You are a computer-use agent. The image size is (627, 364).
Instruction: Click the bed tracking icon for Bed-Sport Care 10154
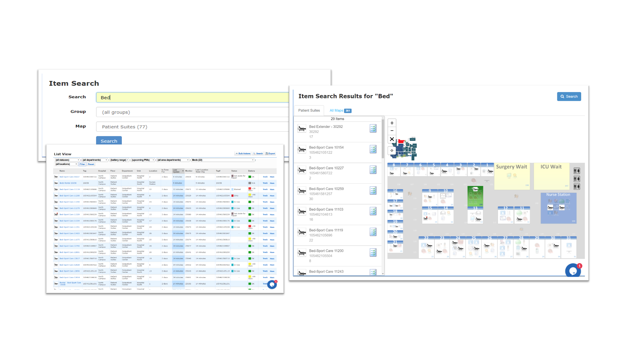pyautogui.click(x=371, y=149)
